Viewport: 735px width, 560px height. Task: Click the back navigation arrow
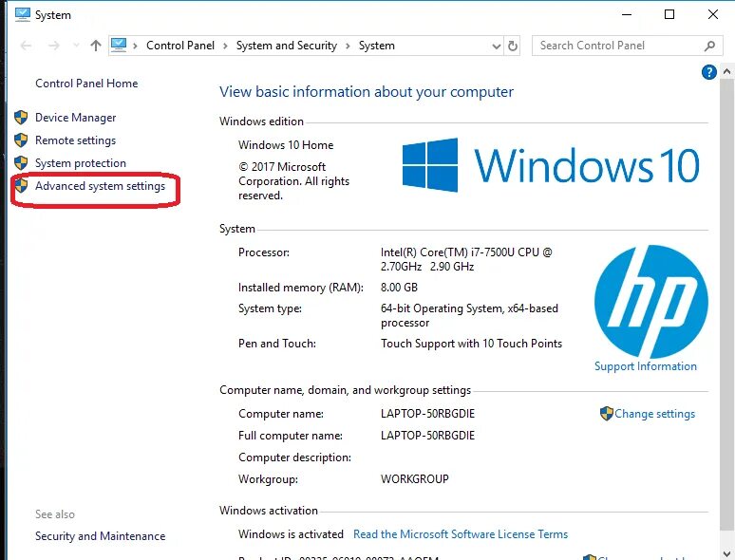[27, 46]
